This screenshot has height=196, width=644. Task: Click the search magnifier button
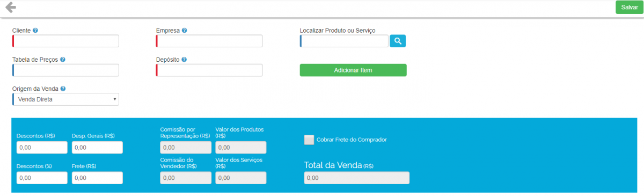pos(398,41)
